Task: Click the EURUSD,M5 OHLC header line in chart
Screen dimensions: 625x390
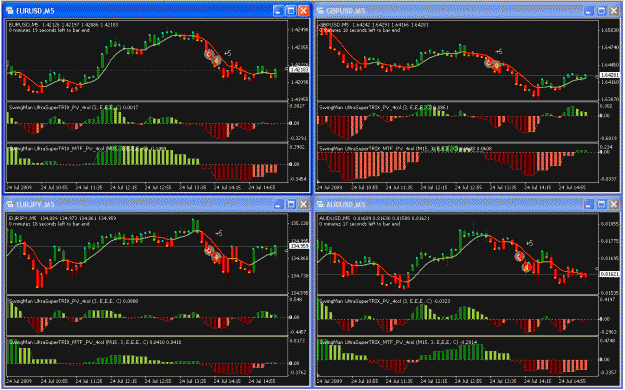Action: pos(63,25)
